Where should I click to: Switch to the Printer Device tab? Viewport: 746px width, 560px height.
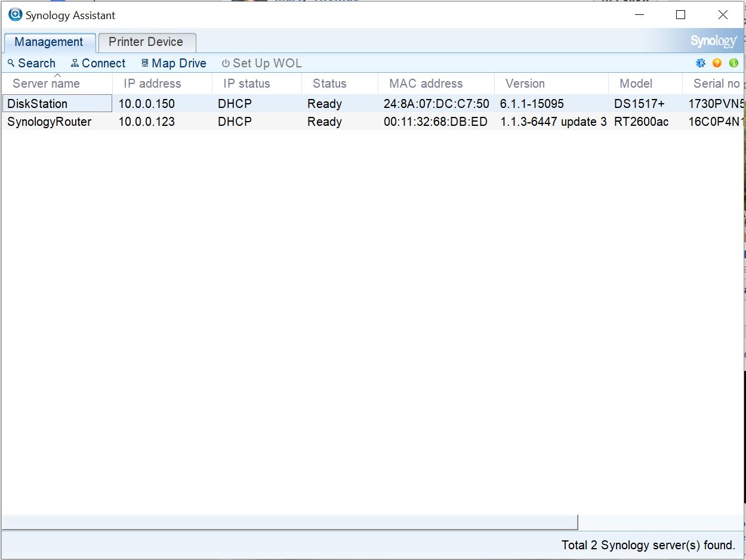(x=146, y=42)
